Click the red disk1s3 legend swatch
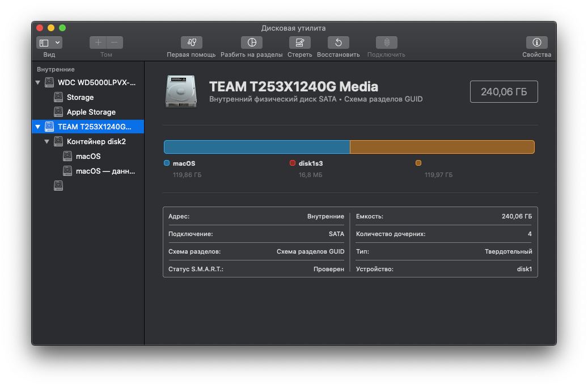Screen dimensions: 588x387 (293, 163)
